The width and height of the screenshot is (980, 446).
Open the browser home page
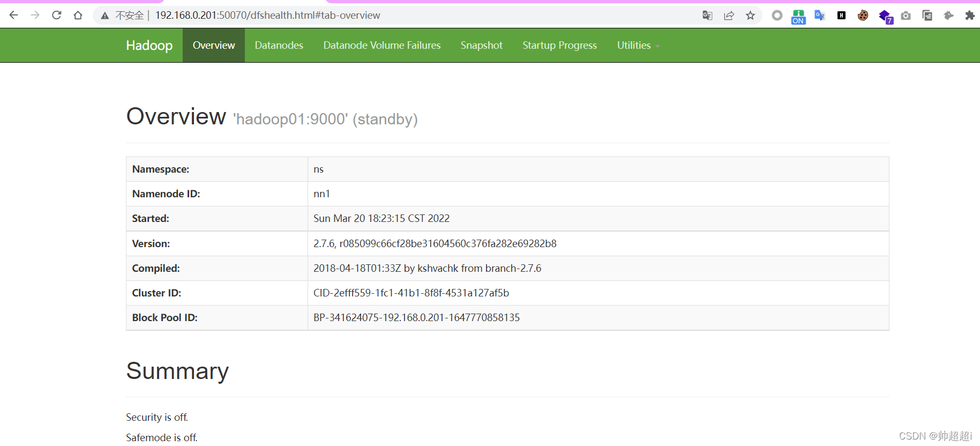pyautogui.click(x=78, y=15)
